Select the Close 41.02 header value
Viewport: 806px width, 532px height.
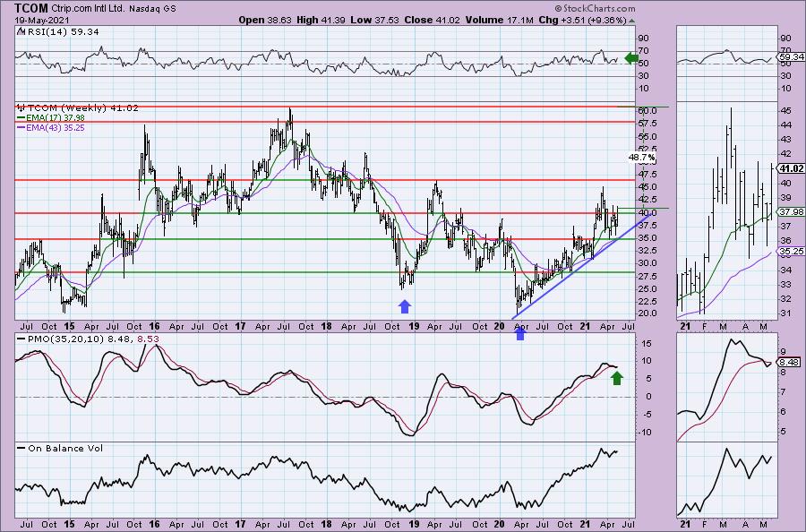pos(433,20)
